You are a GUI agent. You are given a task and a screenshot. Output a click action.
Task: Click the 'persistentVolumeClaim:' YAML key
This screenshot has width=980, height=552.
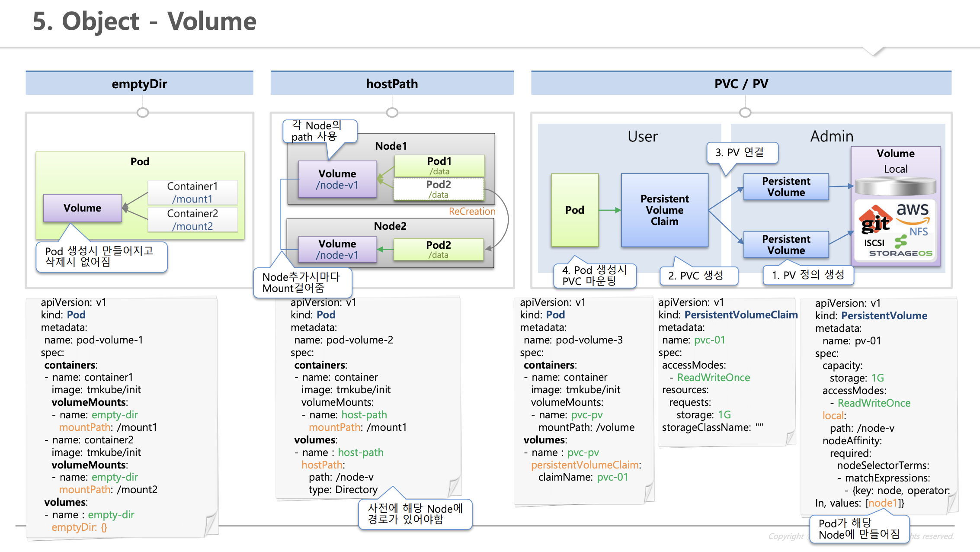pyautogui.click(x=586, y=465)
